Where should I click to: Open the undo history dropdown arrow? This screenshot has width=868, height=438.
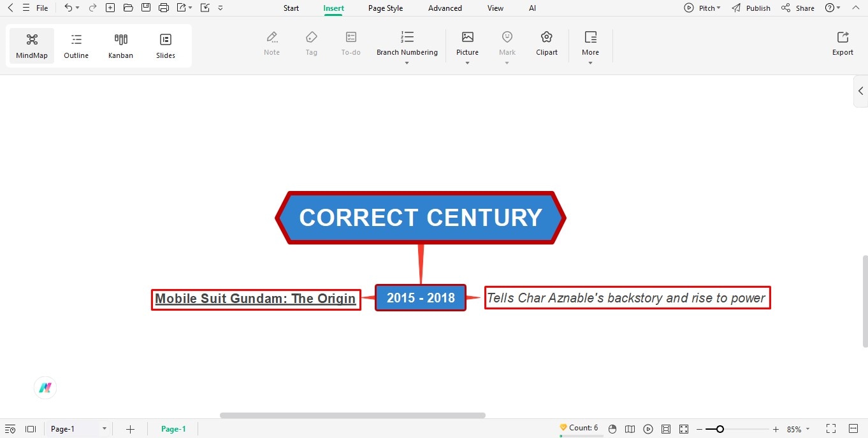(x=78, y=8)
